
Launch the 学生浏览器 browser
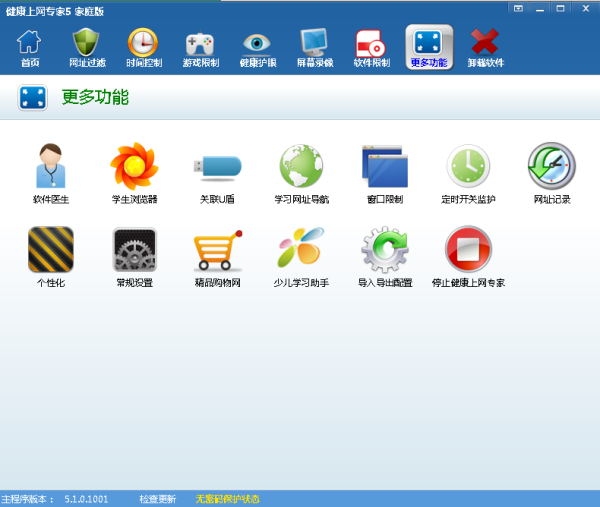coord(133,166)
